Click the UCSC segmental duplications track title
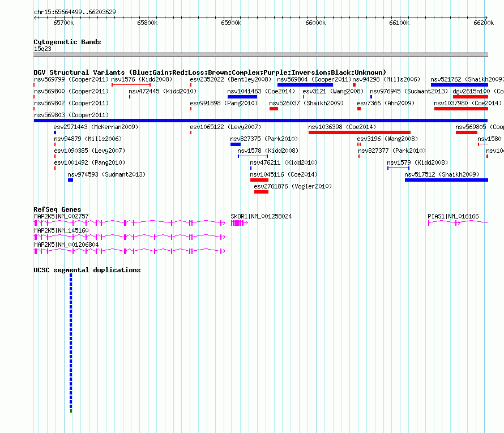 (x=87, y=270)
